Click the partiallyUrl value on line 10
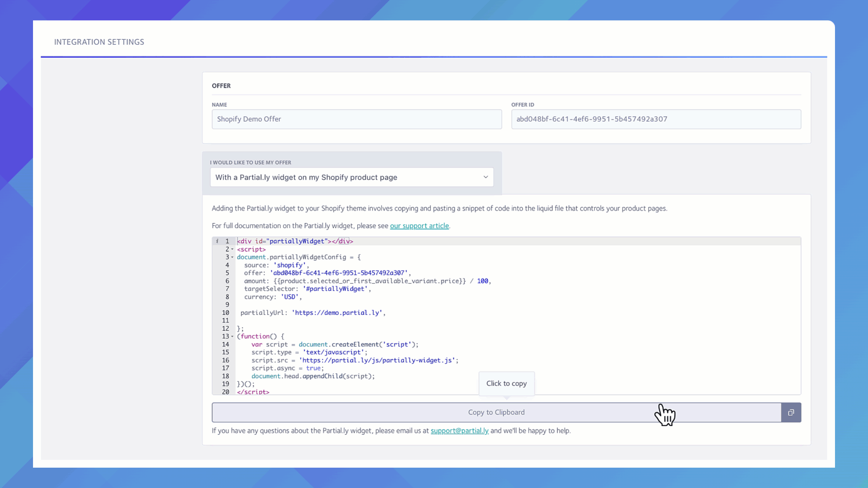This screenshot has height=488, width=868. (338, 312)
